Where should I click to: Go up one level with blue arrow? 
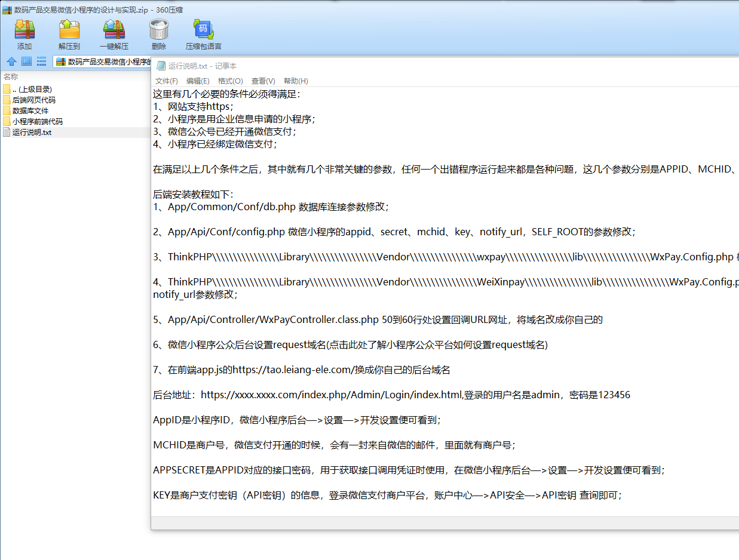click(11, 61)
